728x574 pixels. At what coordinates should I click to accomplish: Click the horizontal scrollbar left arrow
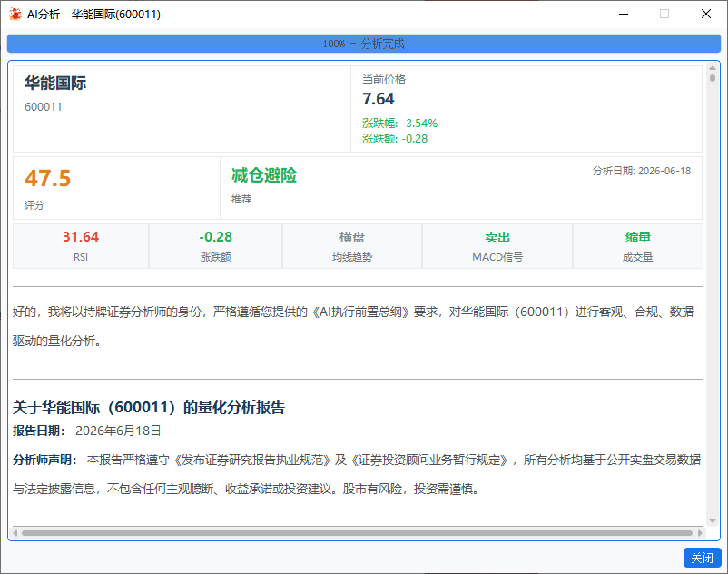[x=15, y=532]
